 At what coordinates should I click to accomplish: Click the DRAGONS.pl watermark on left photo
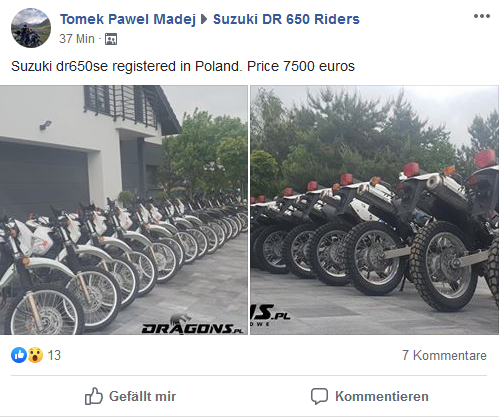(x=192, y=326)
